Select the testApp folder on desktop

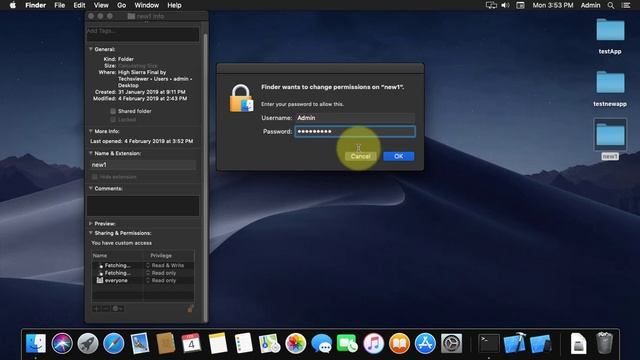click(x=610, y=36)
